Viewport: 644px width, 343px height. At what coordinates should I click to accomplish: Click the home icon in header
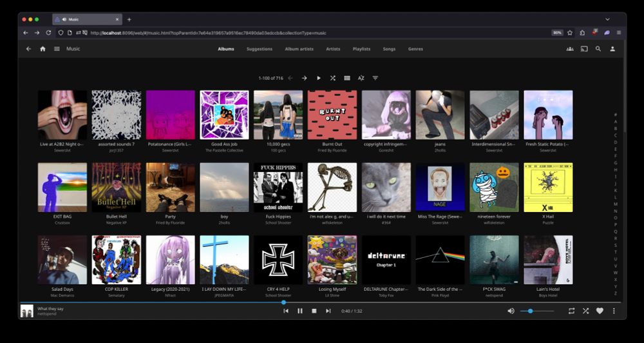click(43, 49)
